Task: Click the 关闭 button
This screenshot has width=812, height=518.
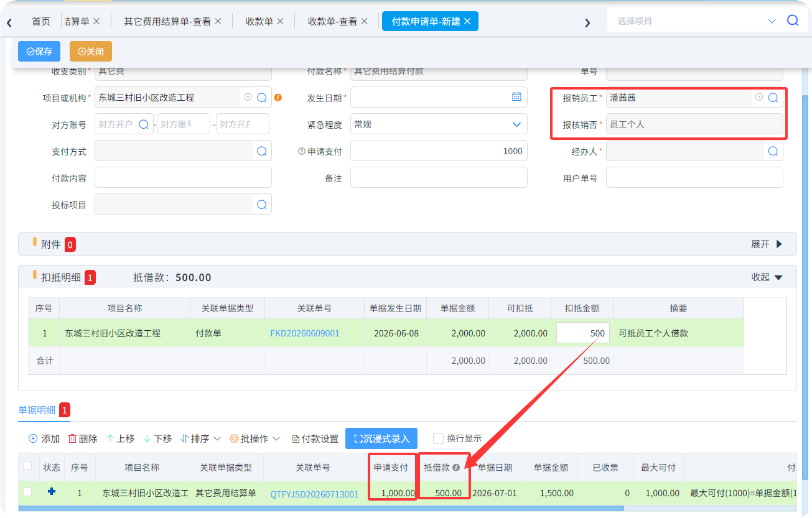Action: (x=91, y=52)
